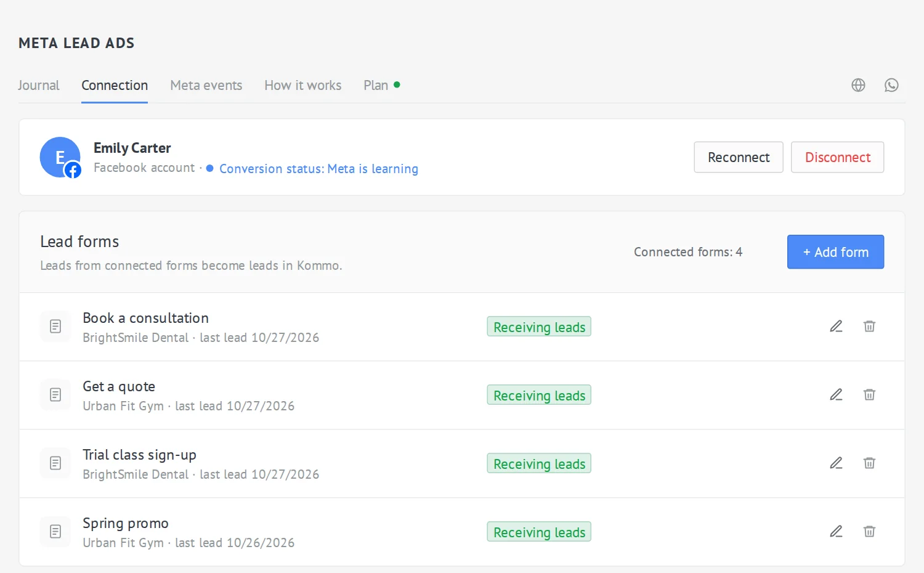The height and width of the screenshot is (573, 924).
Task: Click the Reconnect button
Action: coord(739,157)
